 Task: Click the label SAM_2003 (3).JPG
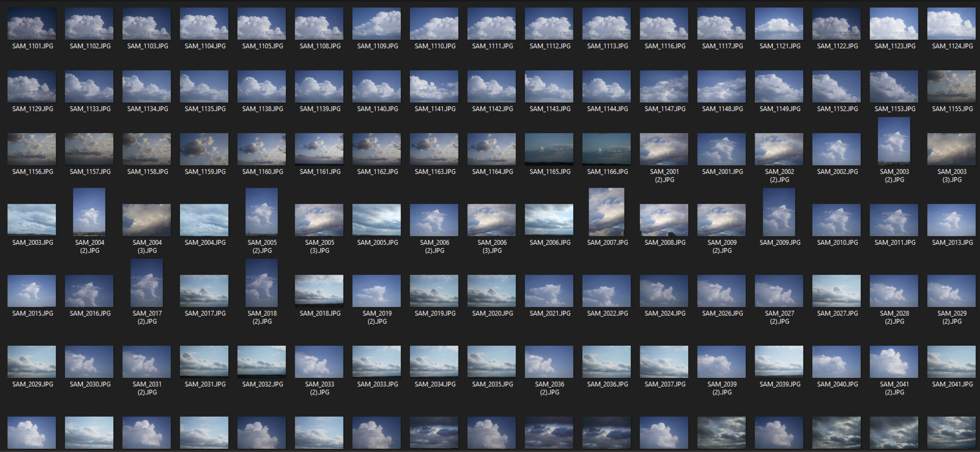(952, 176)
